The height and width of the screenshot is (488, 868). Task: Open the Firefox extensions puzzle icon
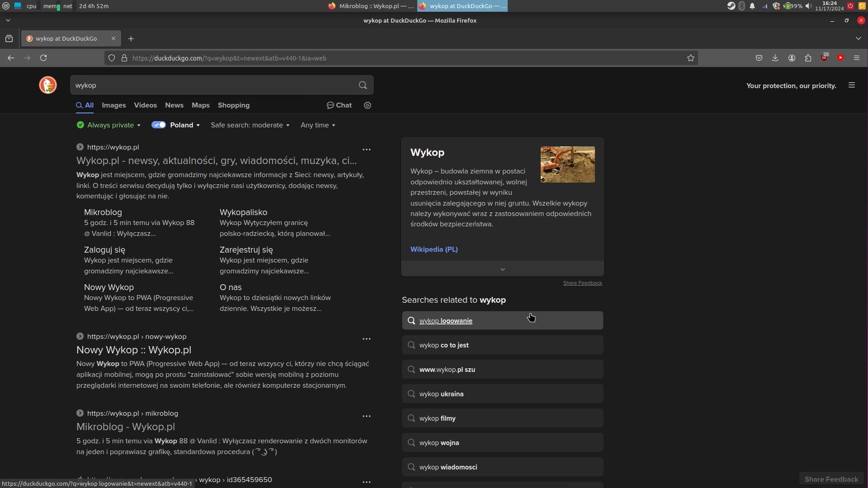808,58
